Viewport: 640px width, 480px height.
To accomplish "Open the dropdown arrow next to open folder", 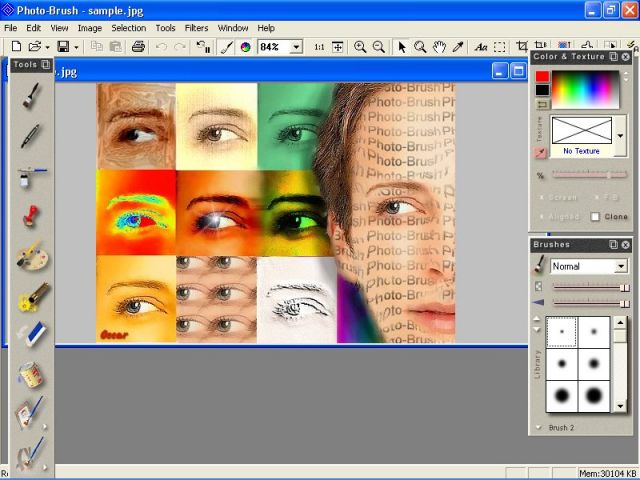I will (47, 47).
